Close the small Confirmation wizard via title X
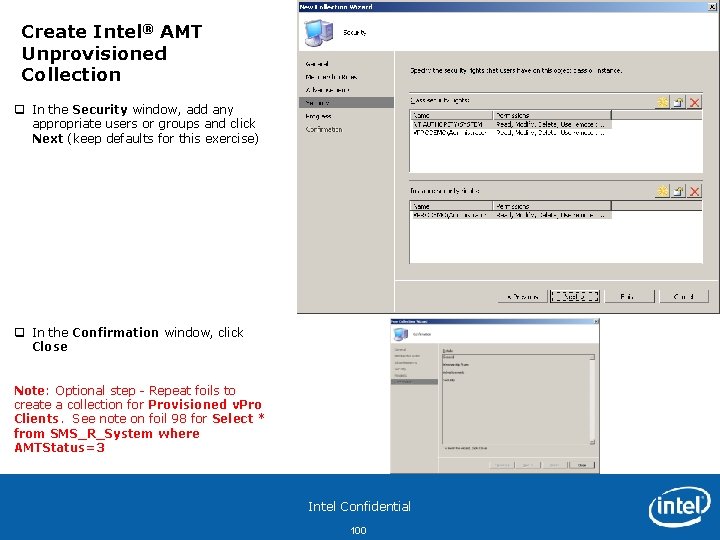720x540 pixels. pyautogui.click(x=596, y=321)
